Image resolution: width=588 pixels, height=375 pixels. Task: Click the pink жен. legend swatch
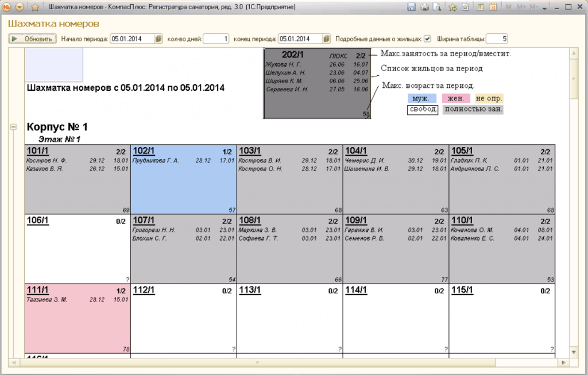coord(455,98)
